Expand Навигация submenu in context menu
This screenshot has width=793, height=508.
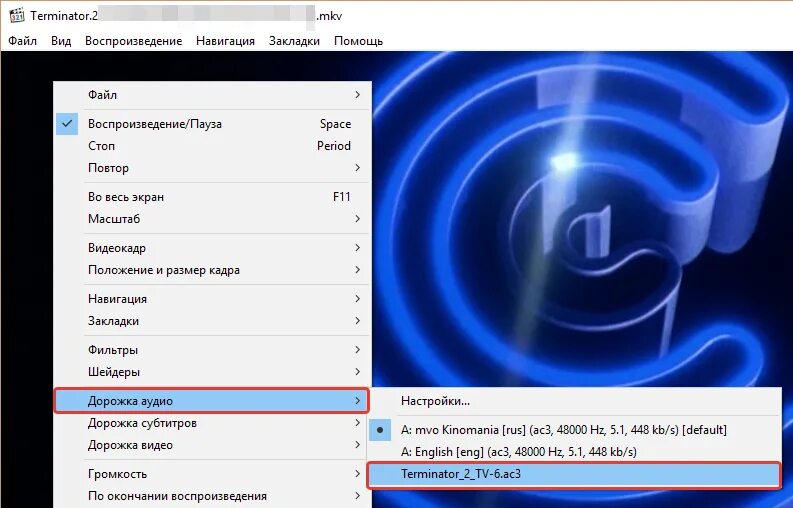[212, 299]
